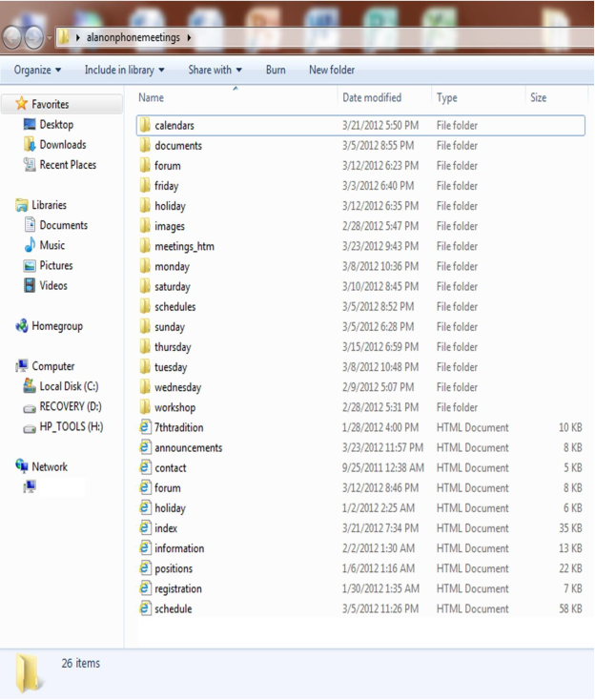
Task: Go forward with the Forward arrow button
Action: (x=34, y=37)
